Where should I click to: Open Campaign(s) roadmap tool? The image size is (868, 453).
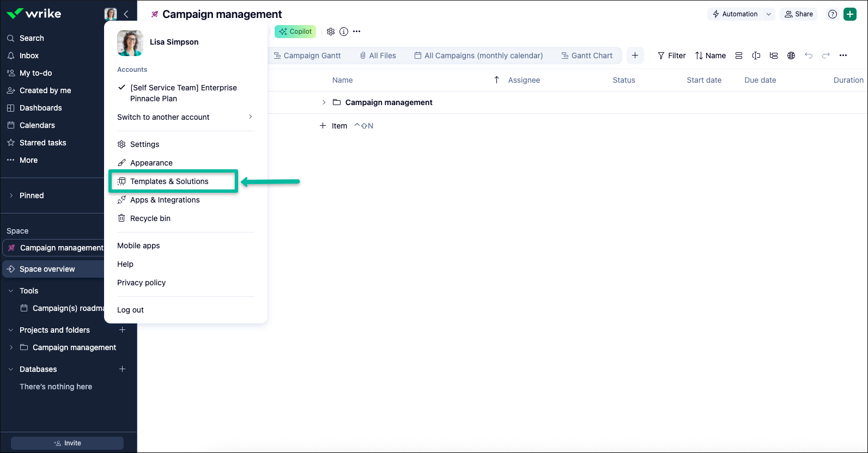click(x=62, y=308)
